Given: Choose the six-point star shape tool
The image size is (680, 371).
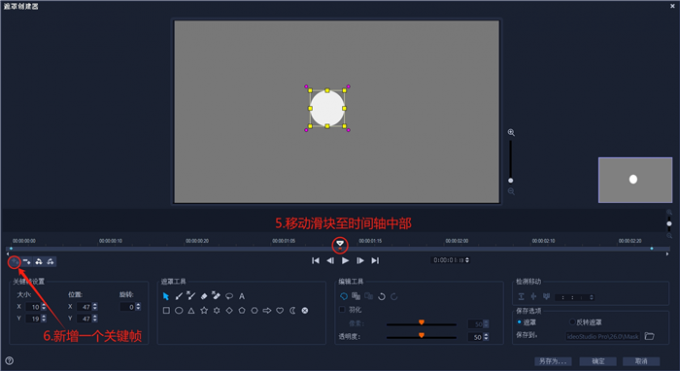Looking at the screenshot, I should [216, 311].
